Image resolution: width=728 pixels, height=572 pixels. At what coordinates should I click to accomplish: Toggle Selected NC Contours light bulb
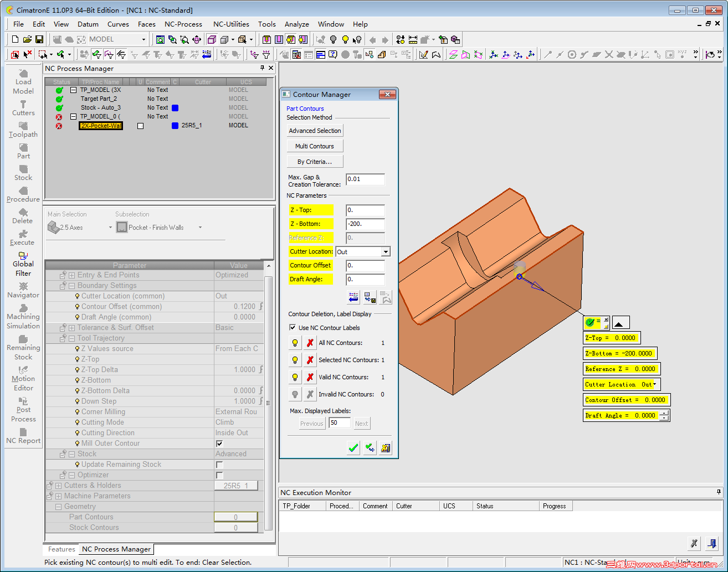[295, 360]
